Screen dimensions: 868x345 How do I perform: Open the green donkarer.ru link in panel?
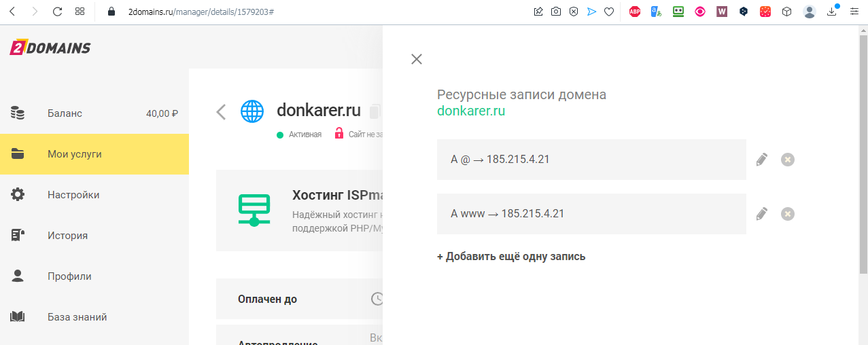pos(471,111)
